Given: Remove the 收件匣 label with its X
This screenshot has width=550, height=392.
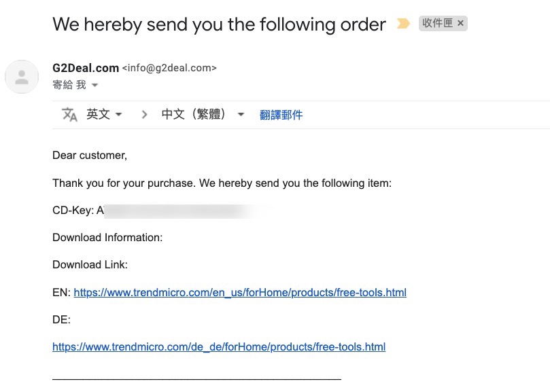Looking at the screenshot, I should click(461, 24).
